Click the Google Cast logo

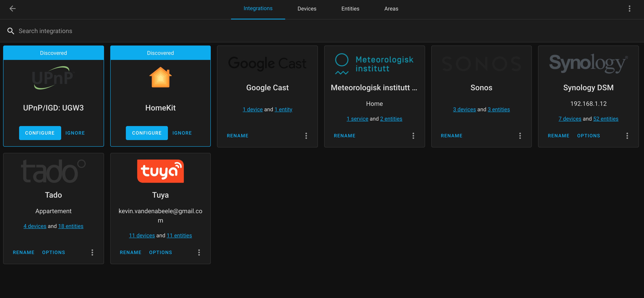tap(267, 63)
